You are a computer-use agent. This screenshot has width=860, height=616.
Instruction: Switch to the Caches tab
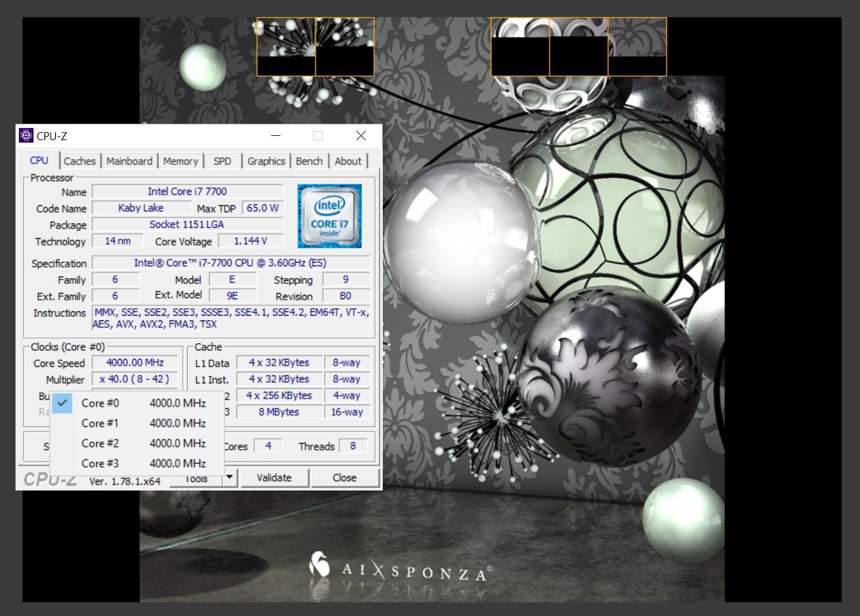(80, 161)
